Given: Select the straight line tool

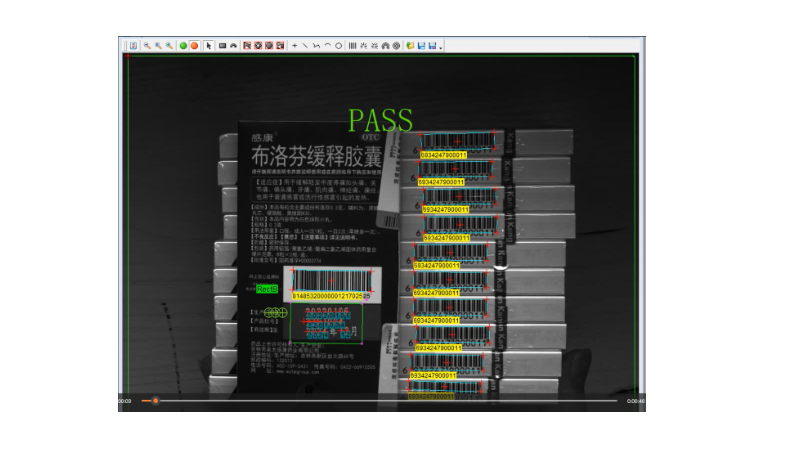Looking at the screenshot, I should 305,46.
